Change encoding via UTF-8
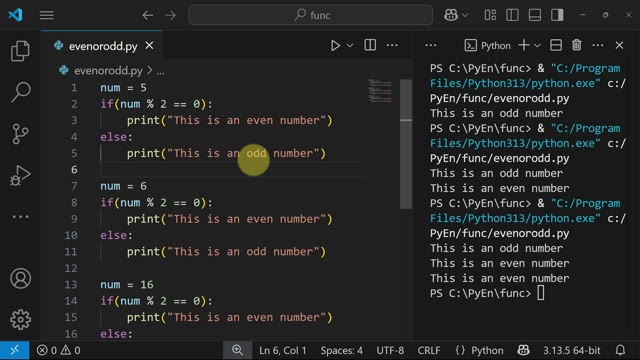This screenshot has height=360, width=640. pos(390,351)
